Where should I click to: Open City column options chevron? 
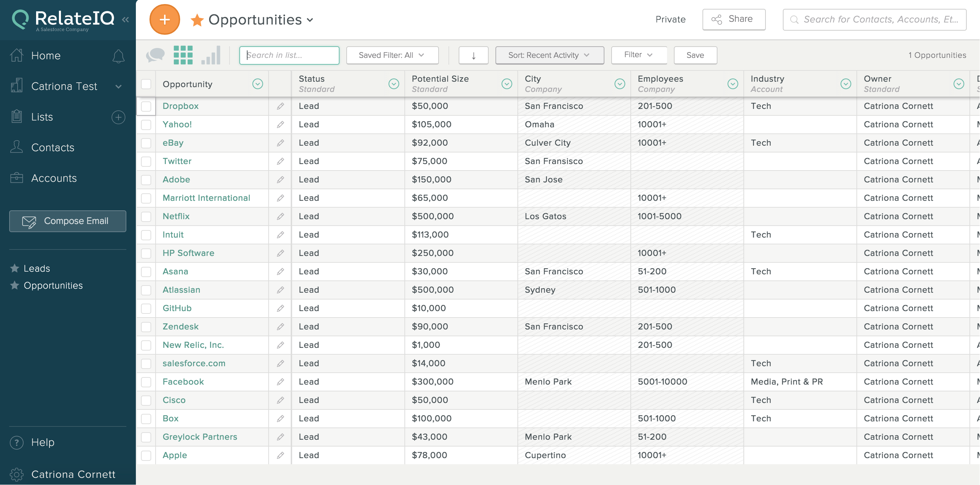point(620,84)
